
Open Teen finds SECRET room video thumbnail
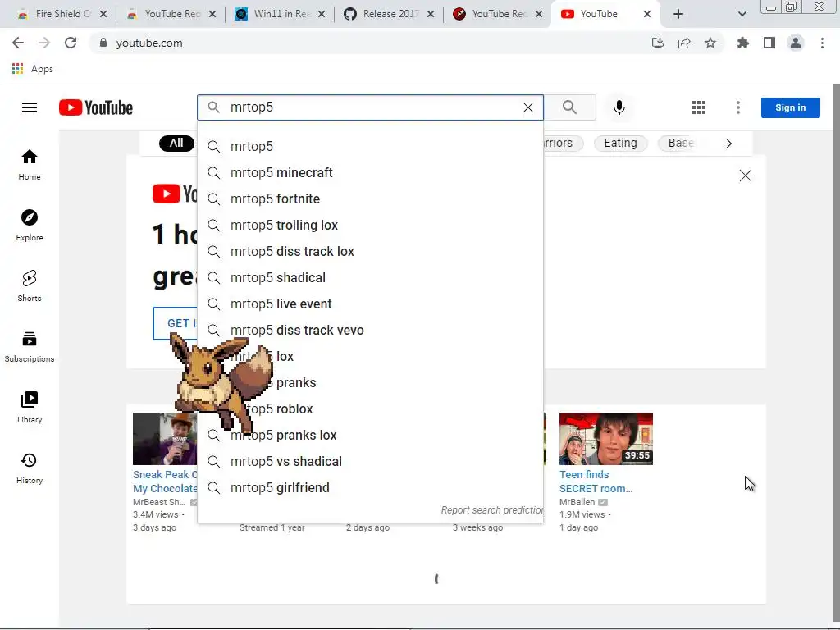tap(606, 439)
